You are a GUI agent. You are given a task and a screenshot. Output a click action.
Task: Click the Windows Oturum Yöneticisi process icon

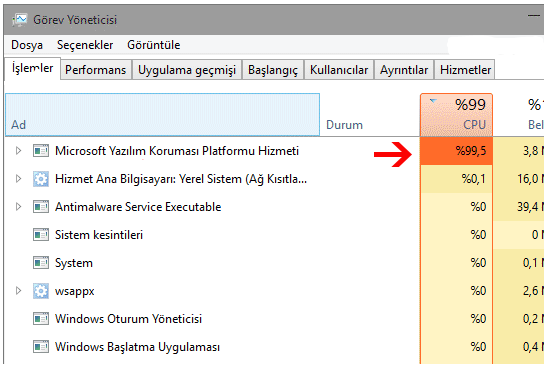tap(41, 319)
